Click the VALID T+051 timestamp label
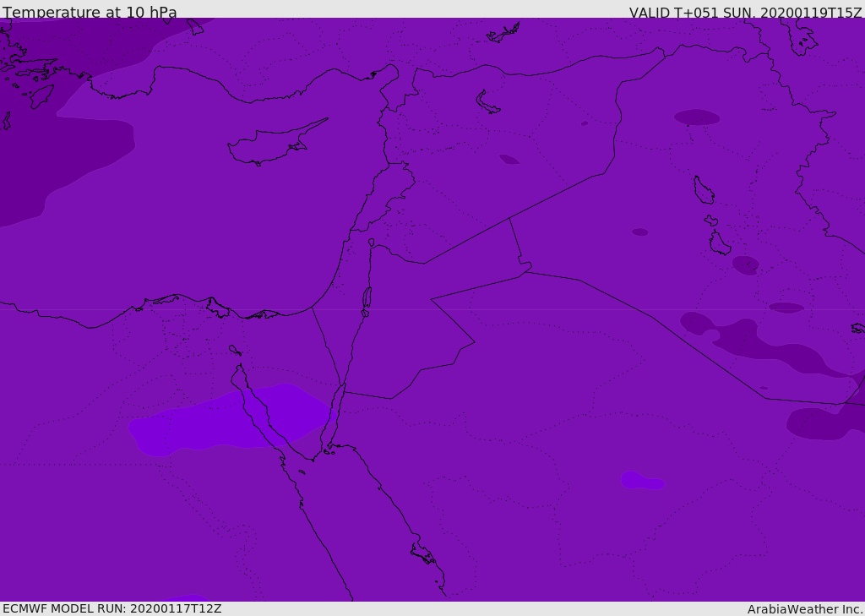 click(745, 12)
